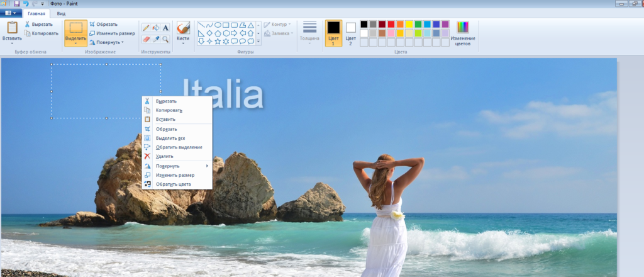
Task: Click Удалить in the context menu
Action: 165,156
